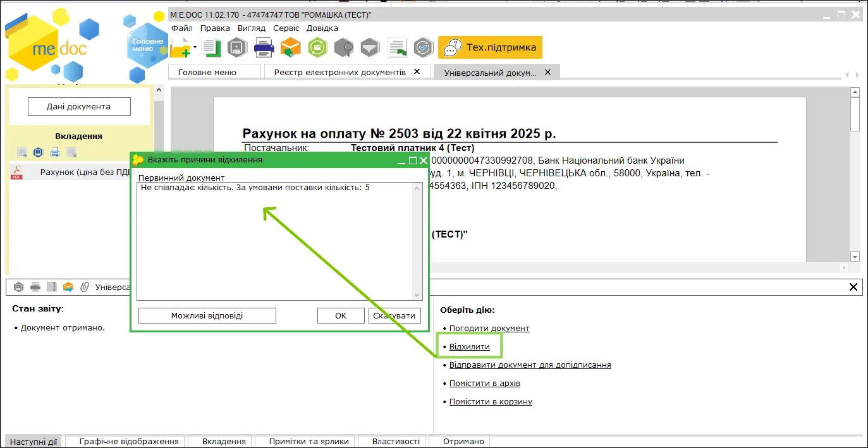The image size is (868, 448).
Task: Open the dropdown arrow beside the create folder icon
Action: click(195, 47)
